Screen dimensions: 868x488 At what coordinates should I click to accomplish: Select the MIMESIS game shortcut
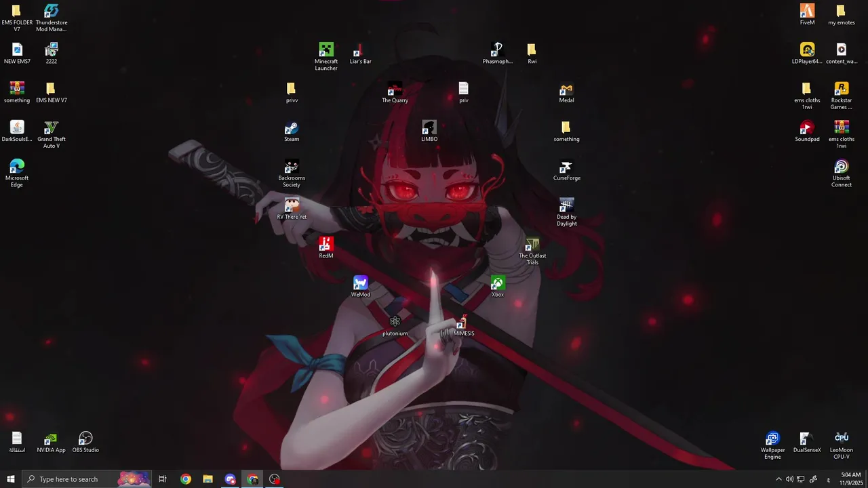click(x=463, y=321)
